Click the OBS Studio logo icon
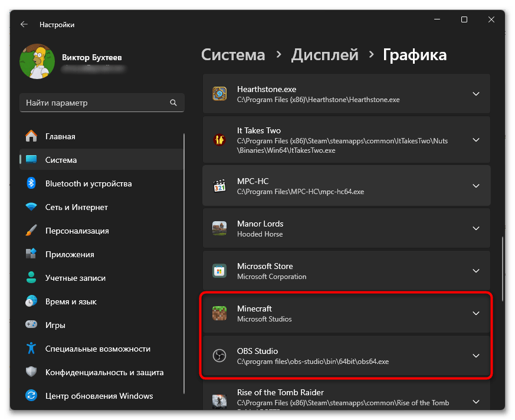The height and width of the screenshot is (420, 515). pos(219,356)
